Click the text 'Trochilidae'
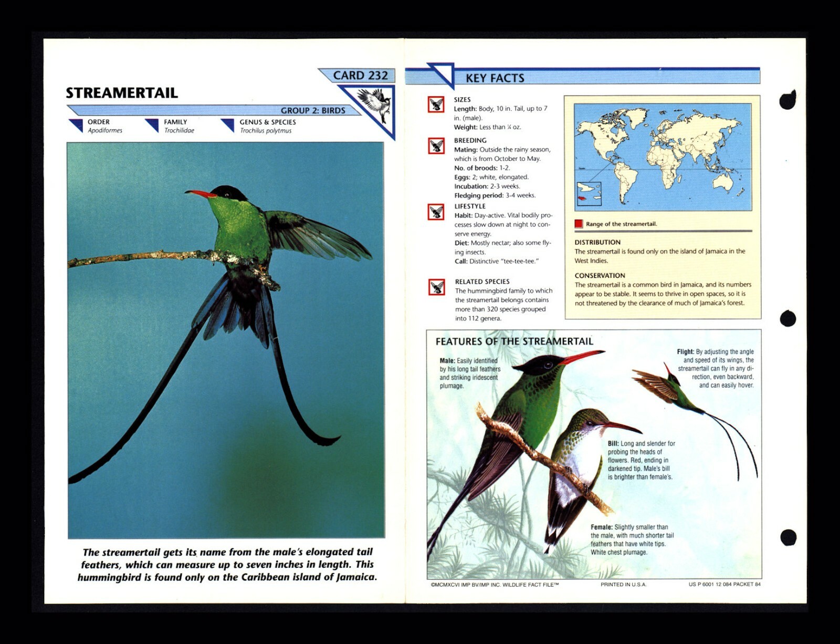 coord(179,131)
